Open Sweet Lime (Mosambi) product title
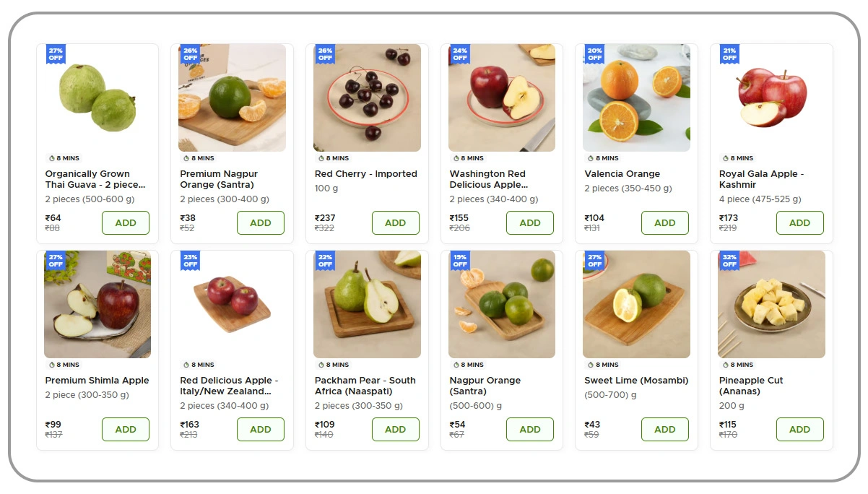 (636, 381)
